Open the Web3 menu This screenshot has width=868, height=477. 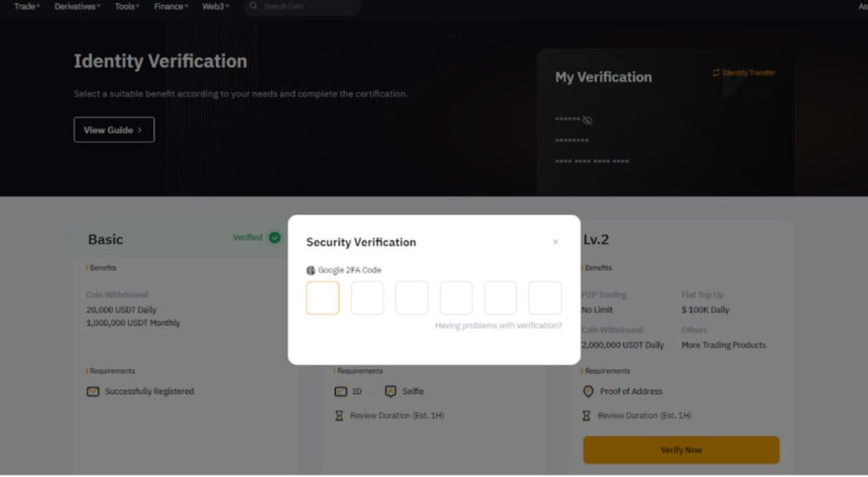(x=215, y=6)
